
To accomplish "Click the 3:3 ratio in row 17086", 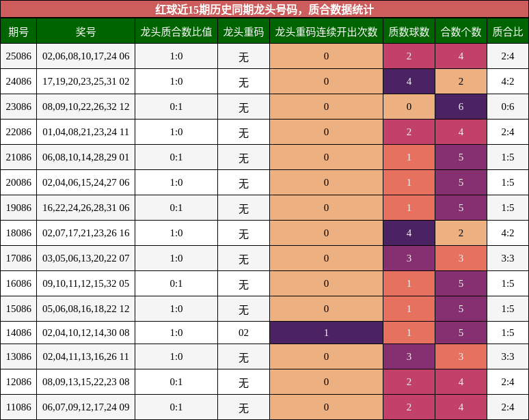I will 508,258.
